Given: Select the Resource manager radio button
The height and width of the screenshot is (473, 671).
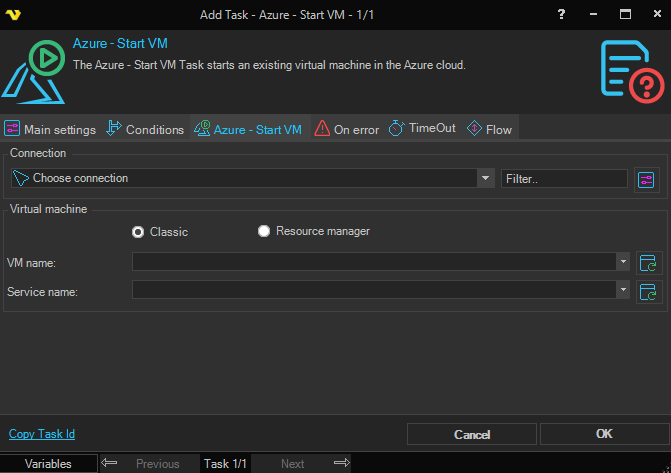Looking at the screenshot, I should 264,231.
